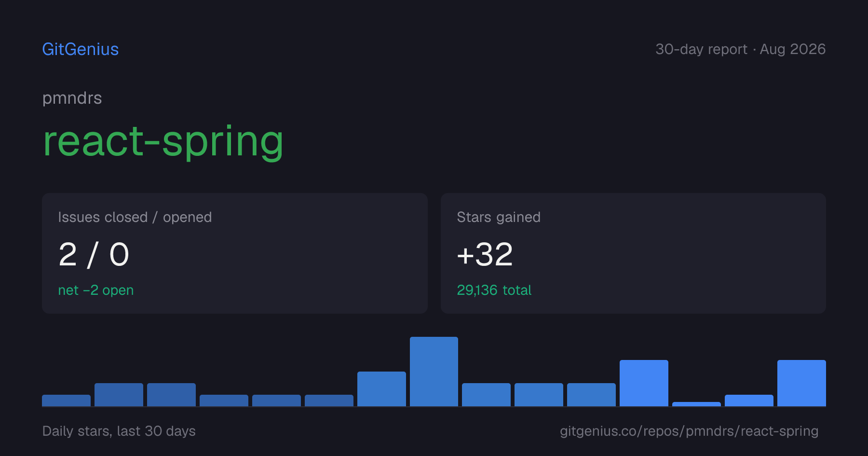Click the second-to-last bar in the chart
868x456 pixels.
pyautogui.click(x=749, y=401)
